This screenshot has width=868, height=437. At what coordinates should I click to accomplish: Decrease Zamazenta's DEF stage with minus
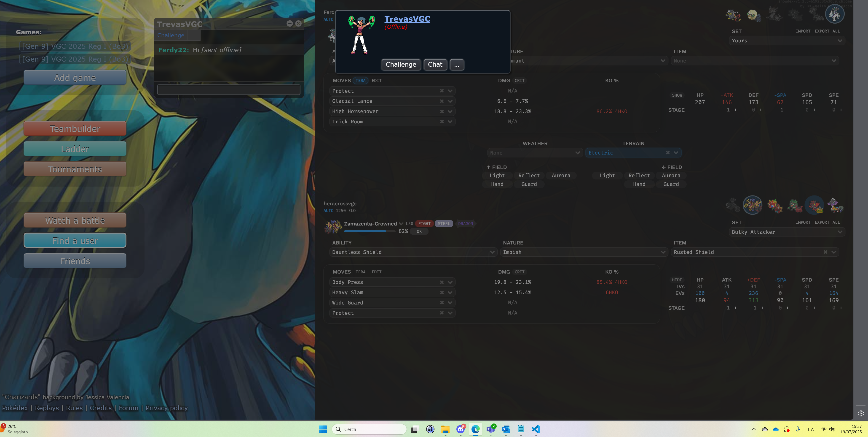745,308
